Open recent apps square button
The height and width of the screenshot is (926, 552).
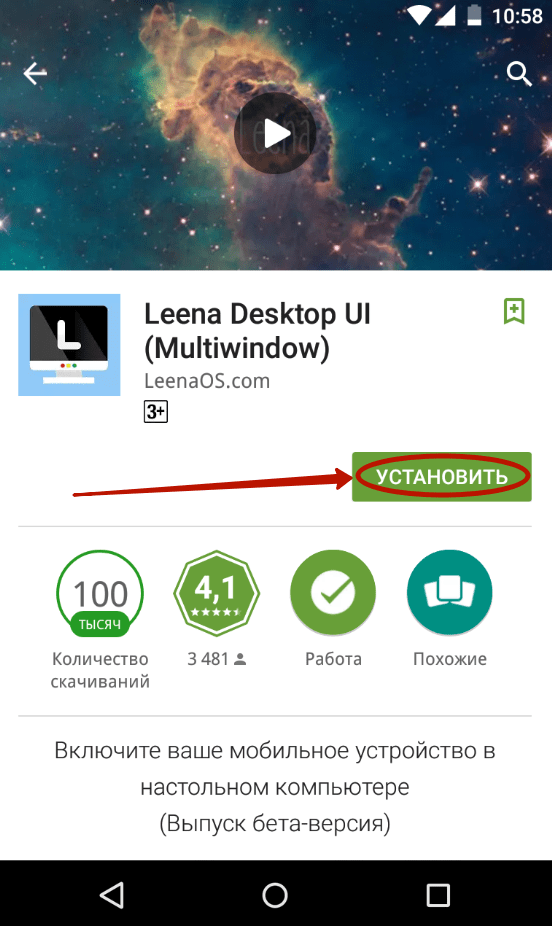pos(438,895)
